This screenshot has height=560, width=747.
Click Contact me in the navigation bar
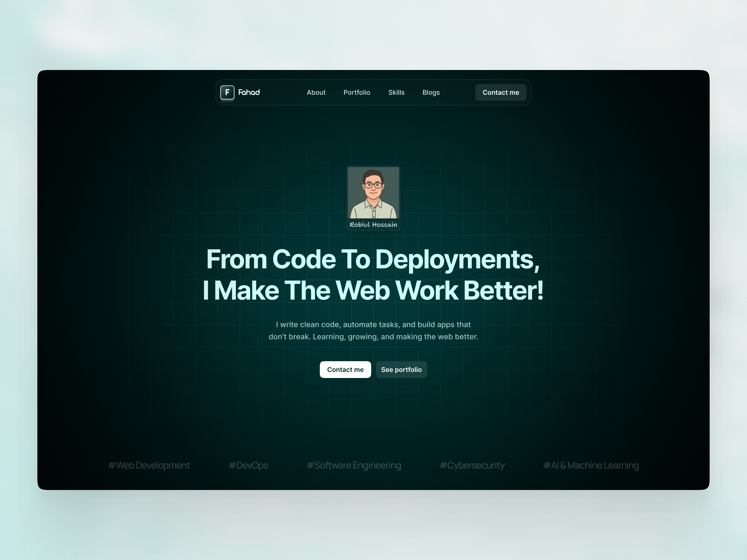[500, 92]
